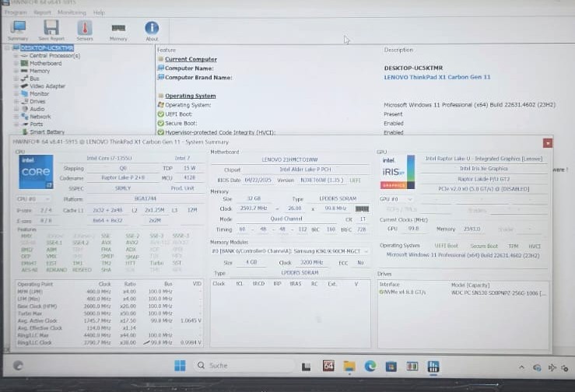The image size is (575, 392).
Task: Collapse the DESKTOP-UC5KTMR root node expander
Action: [x=7, y=48]
